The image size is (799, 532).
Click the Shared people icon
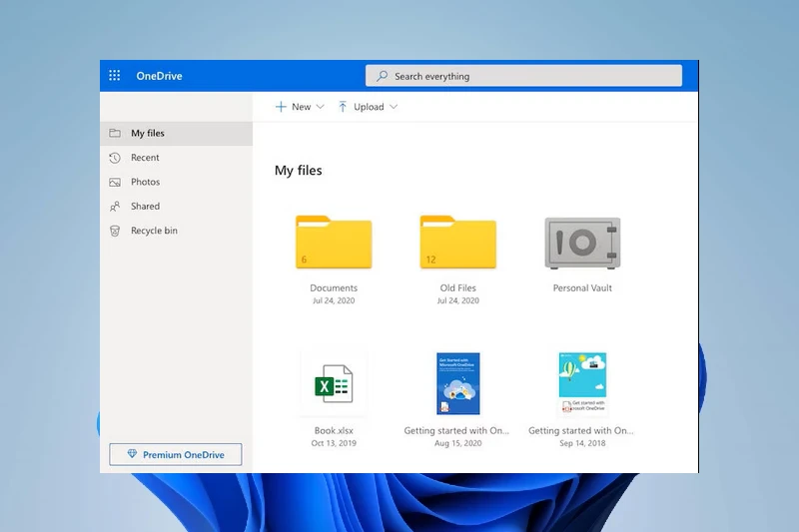pos(115,207)
